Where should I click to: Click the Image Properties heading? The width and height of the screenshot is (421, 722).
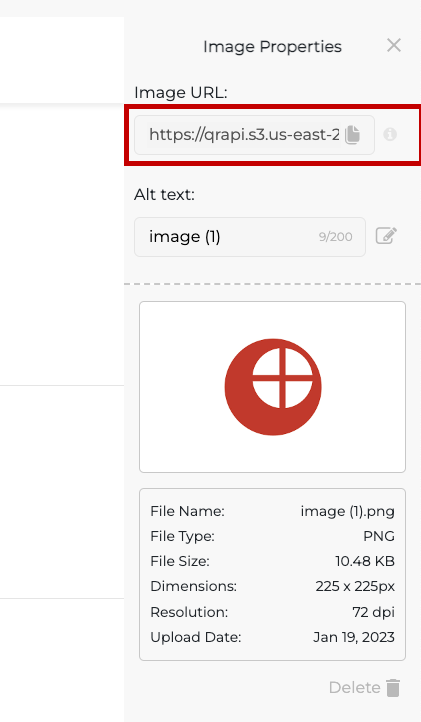(x=272, y=47)
